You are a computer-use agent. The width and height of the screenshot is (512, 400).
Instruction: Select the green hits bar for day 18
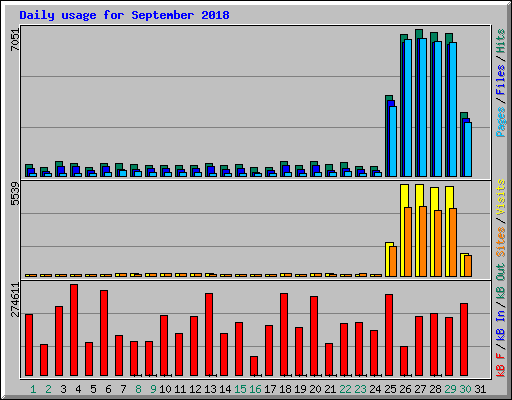click(282, 169)
